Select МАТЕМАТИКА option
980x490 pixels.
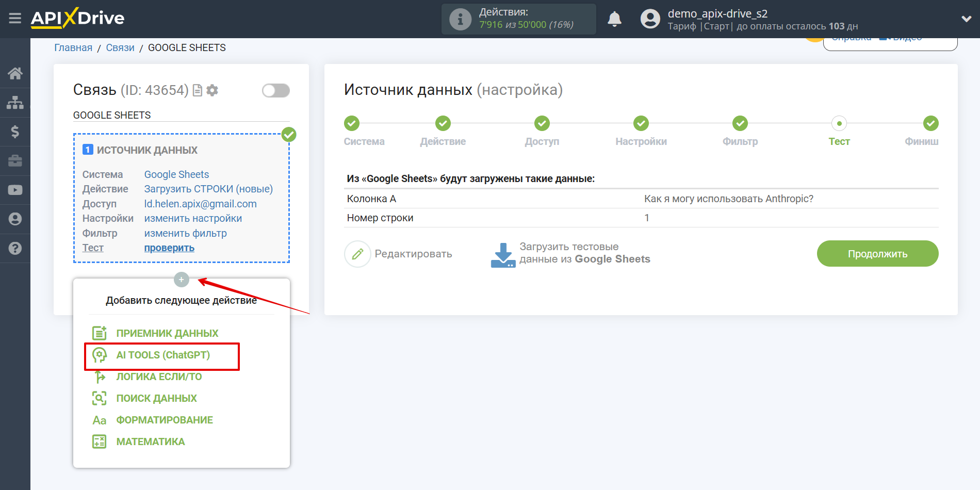150,442
